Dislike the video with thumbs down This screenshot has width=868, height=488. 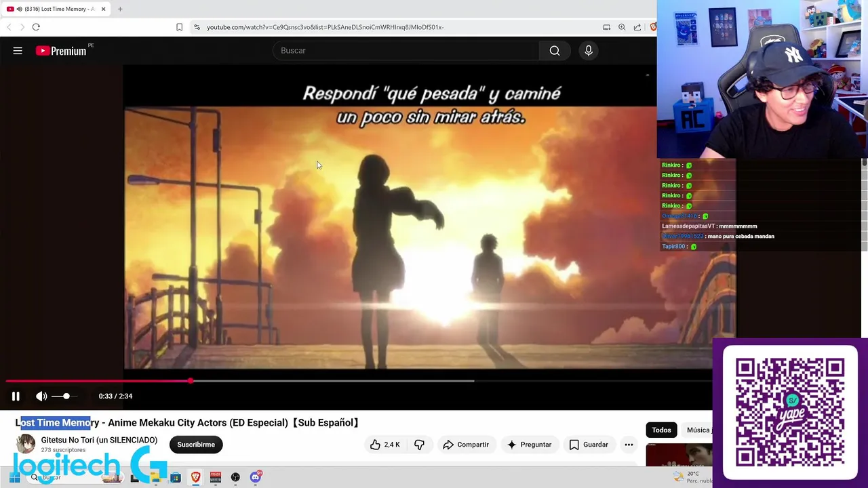[420, 445]
